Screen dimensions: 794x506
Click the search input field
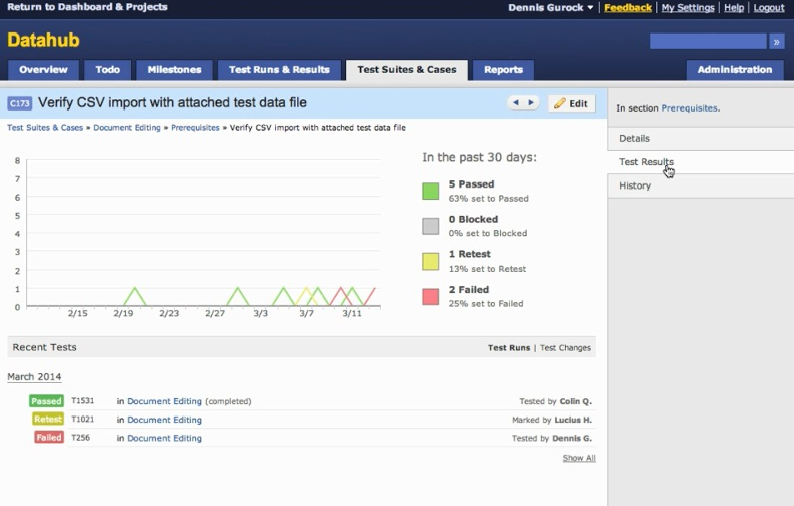[708, 42]
